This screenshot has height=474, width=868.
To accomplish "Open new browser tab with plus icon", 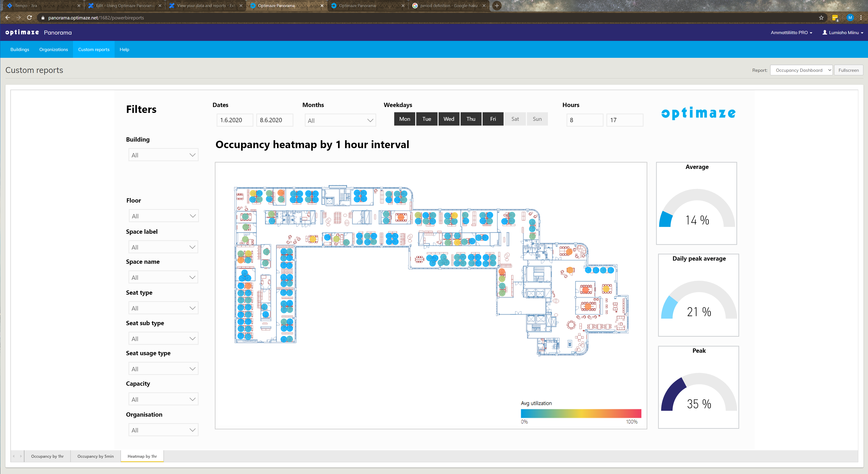I will 497,5.
